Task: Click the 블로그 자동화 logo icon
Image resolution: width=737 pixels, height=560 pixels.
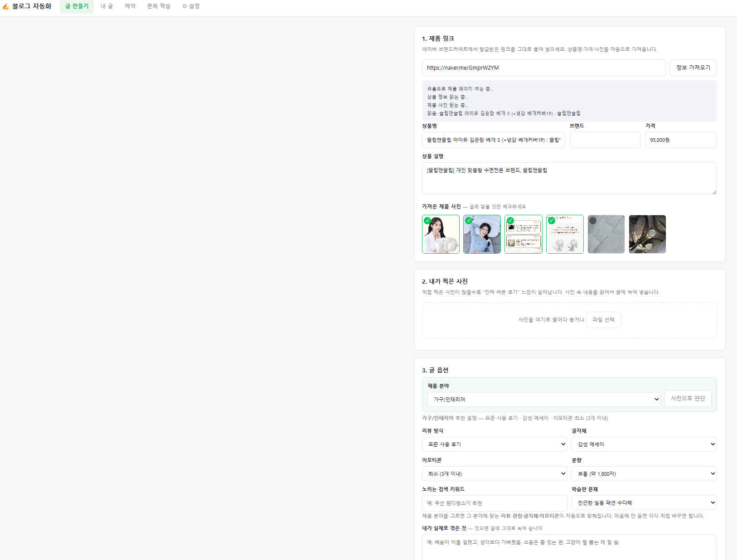Action: 6,6
